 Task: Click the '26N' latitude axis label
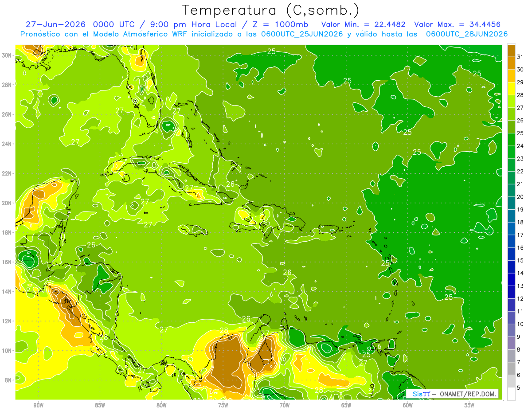coord(7,114)
